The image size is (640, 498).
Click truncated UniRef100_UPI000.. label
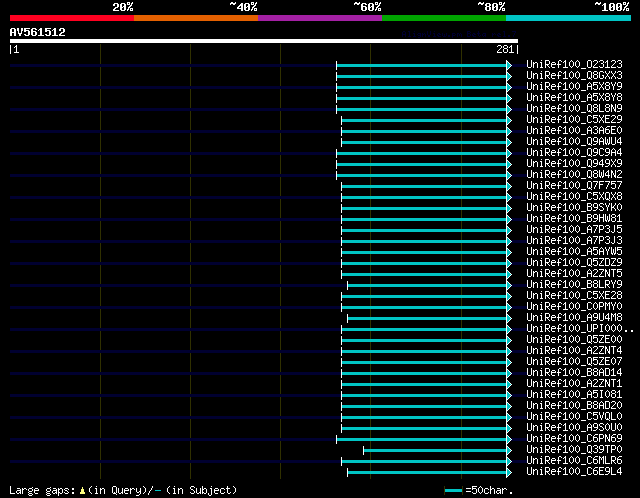point(580,329)
